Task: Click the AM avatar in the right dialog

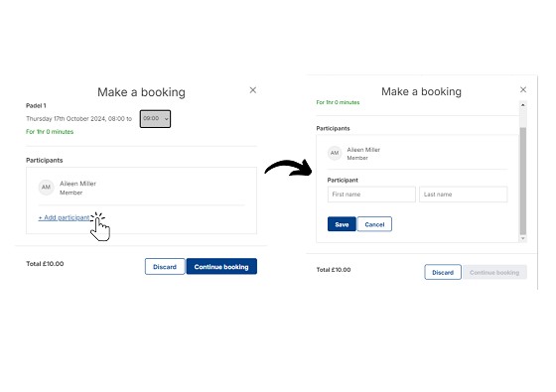Action: click(x=335, y=153)
